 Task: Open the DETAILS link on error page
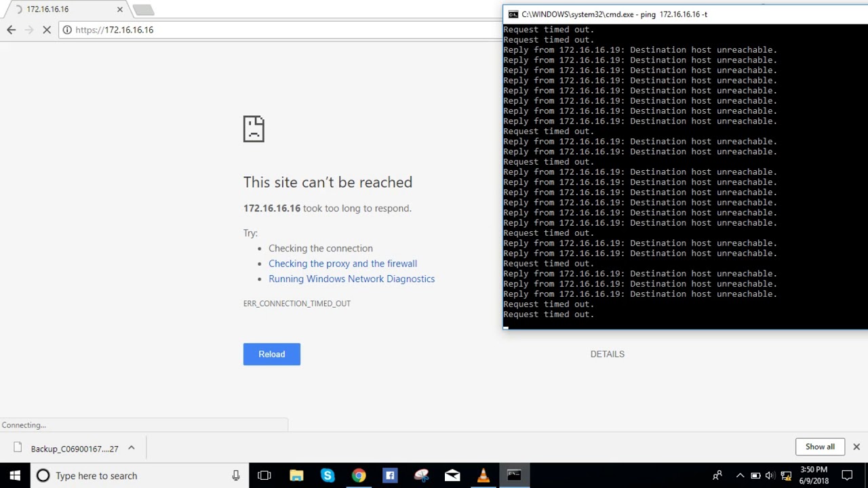click(608, 354)
